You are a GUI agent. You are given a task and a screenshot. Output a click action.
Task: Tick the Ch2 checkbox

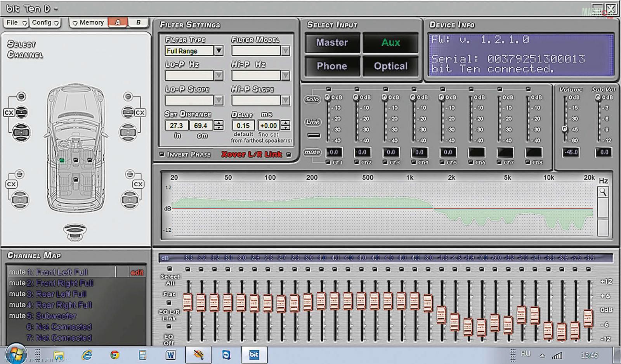coord(357,162)
